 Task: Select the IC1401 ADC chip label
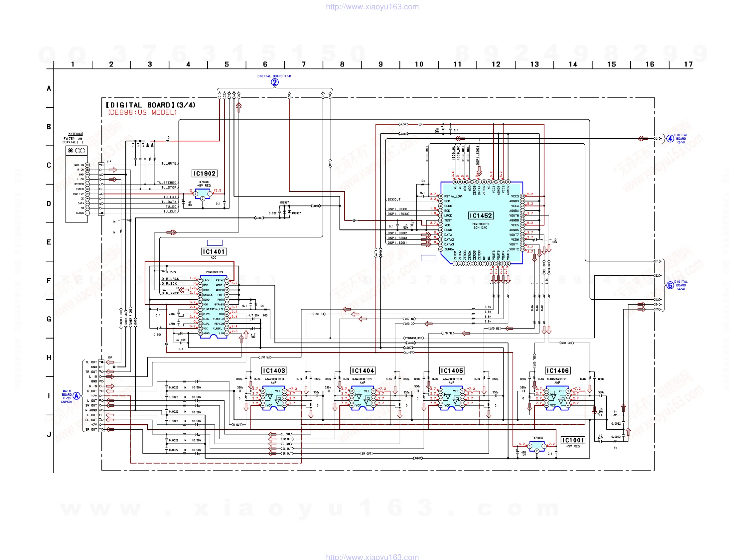(214, 251)
